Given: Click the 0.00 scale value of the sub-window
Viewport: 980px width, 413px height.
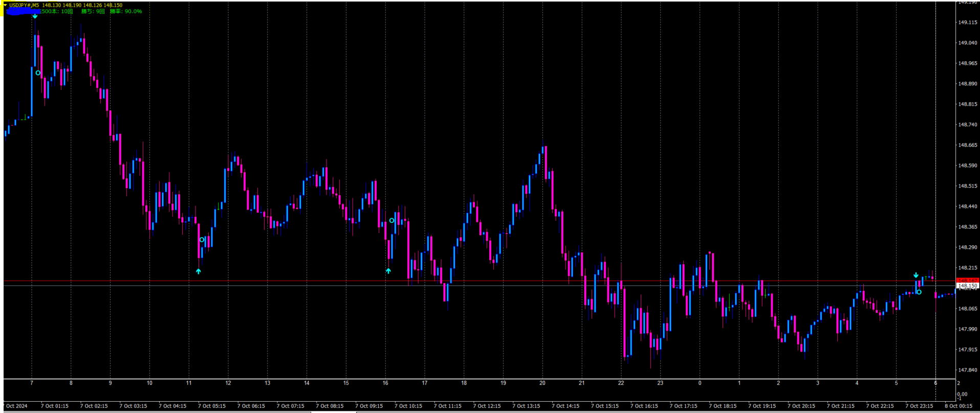Looking at the screenshot, I should tap(962, 394).
